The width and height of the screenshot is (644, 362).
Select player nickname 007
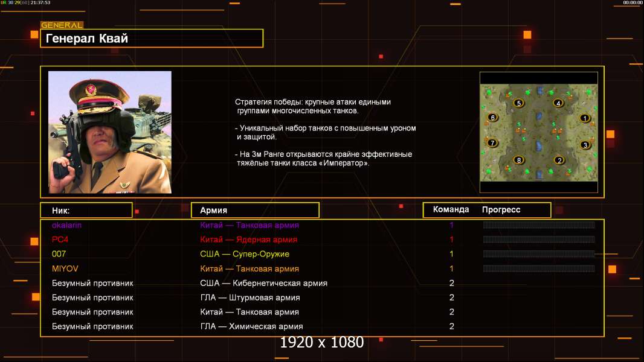(x=59, y=254)
